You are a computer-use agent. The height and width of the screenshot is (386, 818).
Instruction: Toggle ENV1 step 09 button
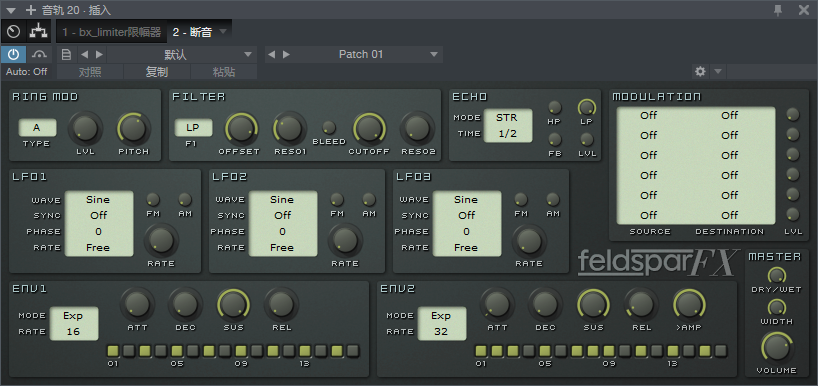[240, 351]
